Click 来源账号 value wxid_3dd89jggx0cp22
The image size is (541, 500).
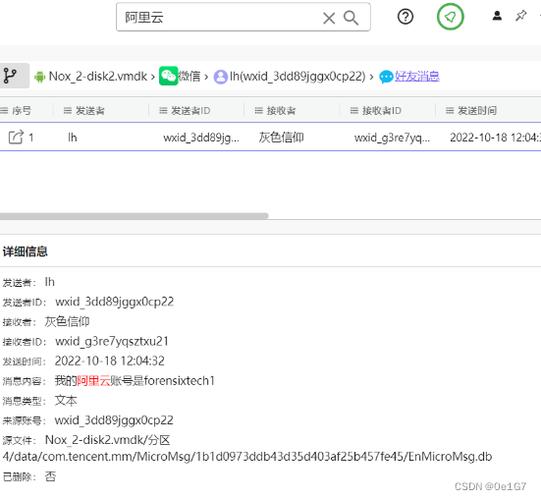[114, 420]
